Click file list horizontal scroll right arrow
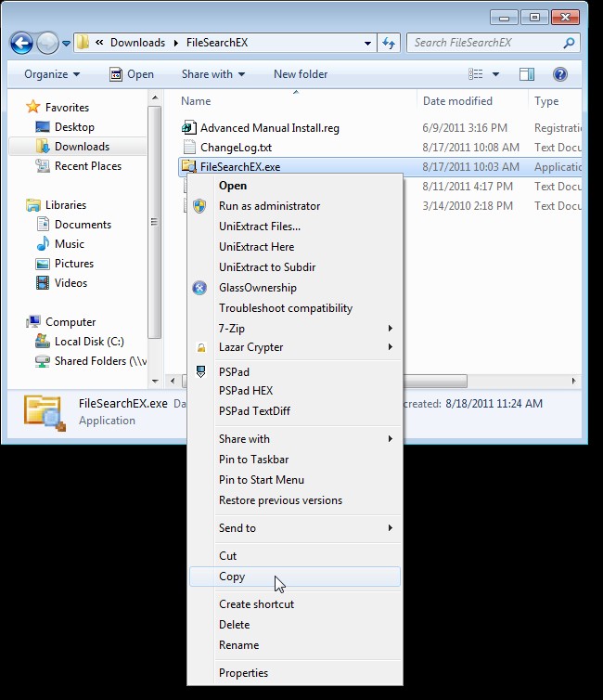Image resolution: width=603 pixels, height=700 pixels. pyautogui.click(x=573, y=381)
